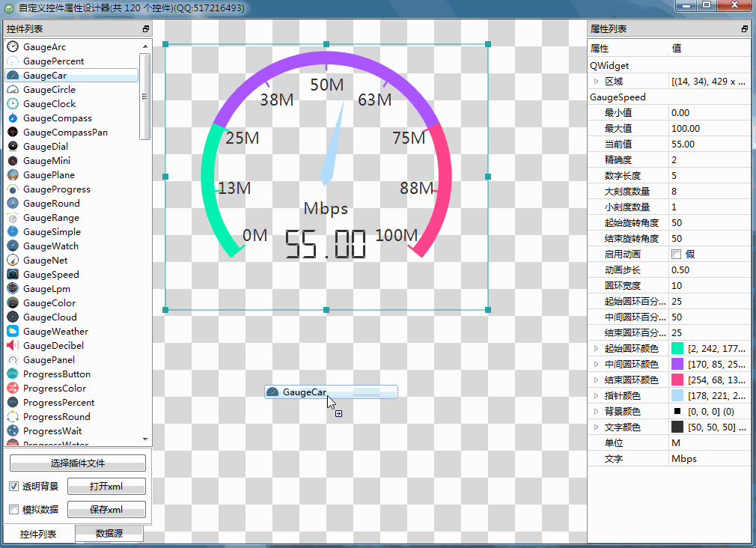This screenshot has height=548, width=756.
Task: Select the GaugeLpm icon
Action: click(13, 288)
